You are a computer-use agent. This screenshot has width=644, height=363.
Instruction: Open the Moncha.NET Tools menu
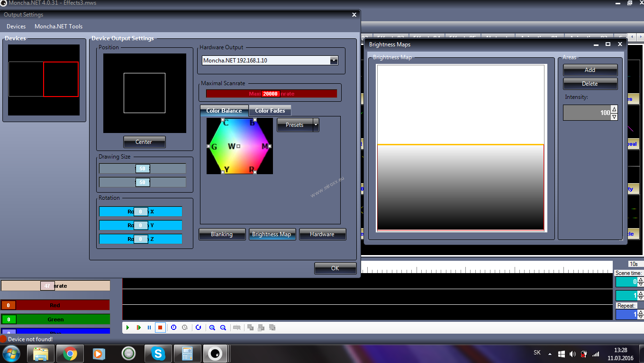[58, 27]
